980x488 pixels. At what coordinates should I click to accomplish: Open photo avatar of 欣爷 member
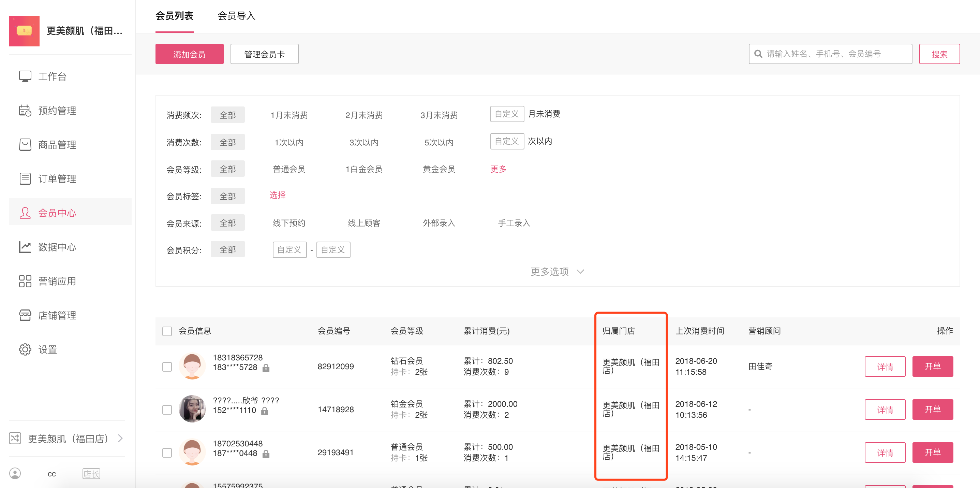point(192,409)
